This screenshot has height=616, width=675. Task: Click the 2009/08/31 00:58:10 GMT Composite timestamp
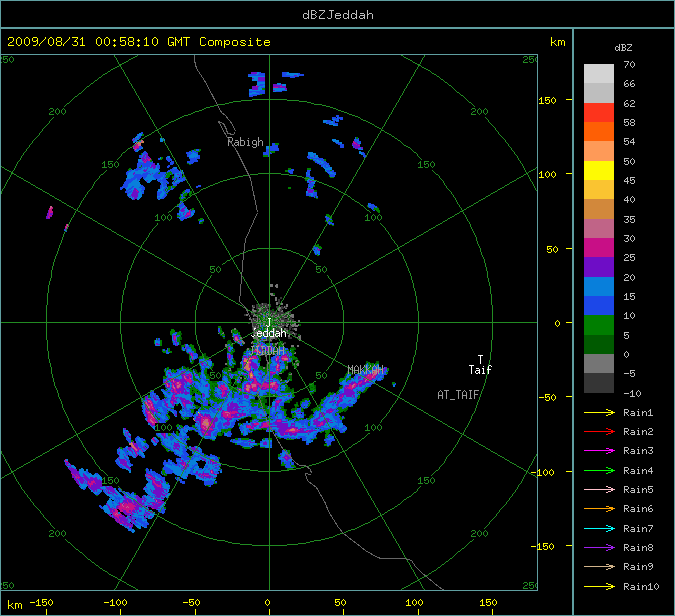139,42
